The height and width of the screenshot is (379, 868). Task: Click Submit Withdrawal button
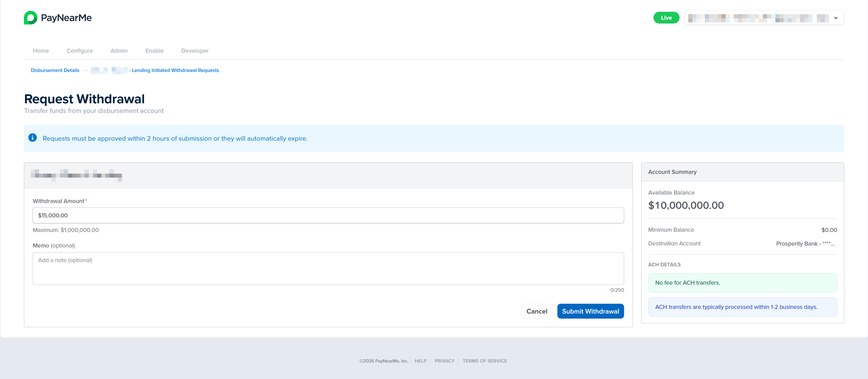click(590, 311)
